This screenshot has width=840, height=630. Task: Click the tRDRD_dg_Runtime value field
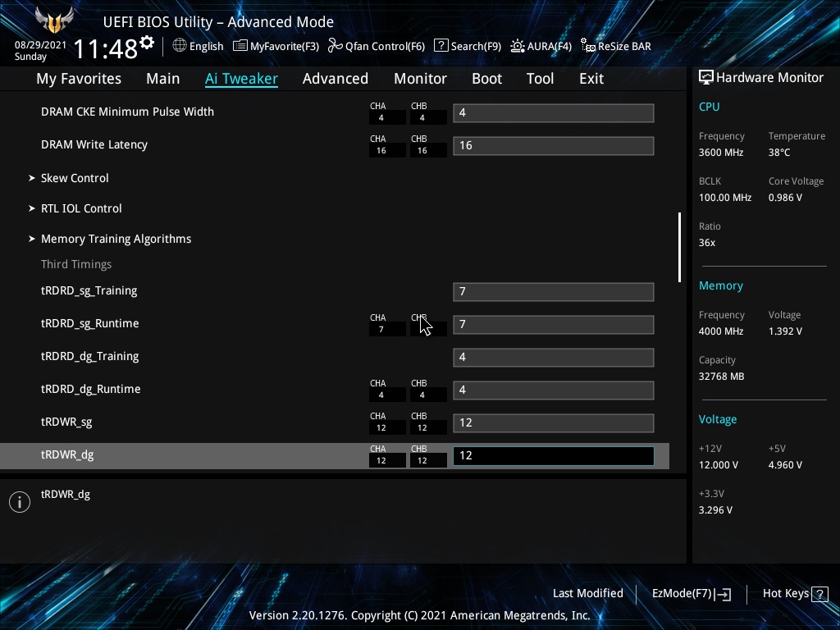coord(554,390)
